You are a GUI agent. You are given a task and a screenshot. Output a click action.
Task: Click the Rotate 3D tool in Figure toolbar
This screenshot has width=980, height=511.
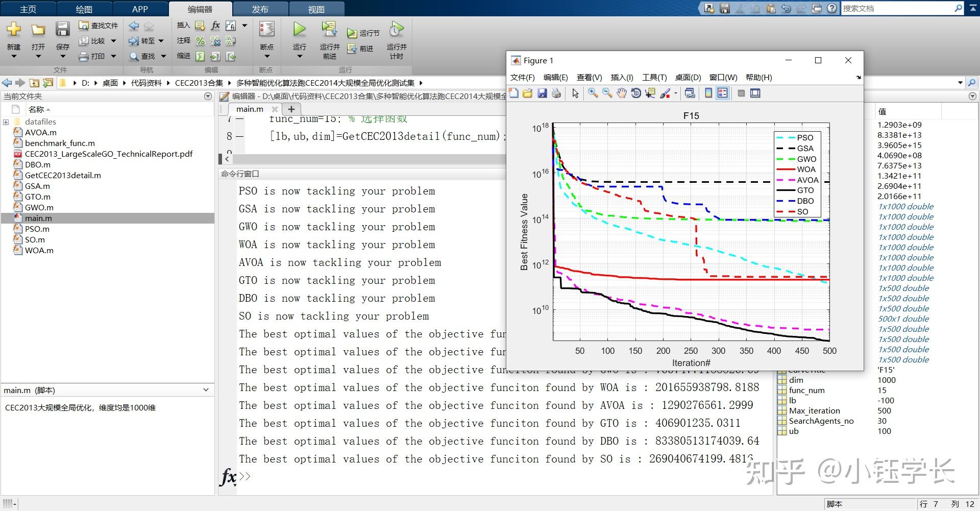pos(635,93)
